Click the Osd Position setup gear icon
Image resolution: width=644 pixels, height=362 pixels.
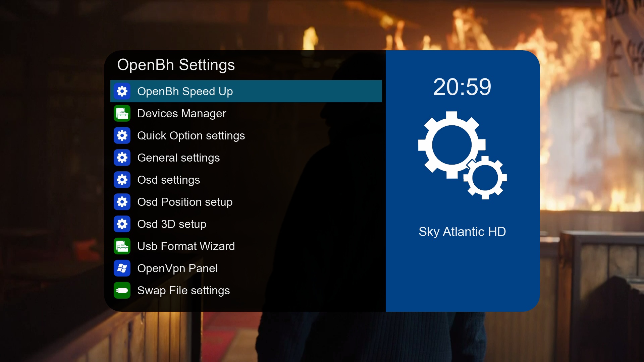tap(122, 202)
